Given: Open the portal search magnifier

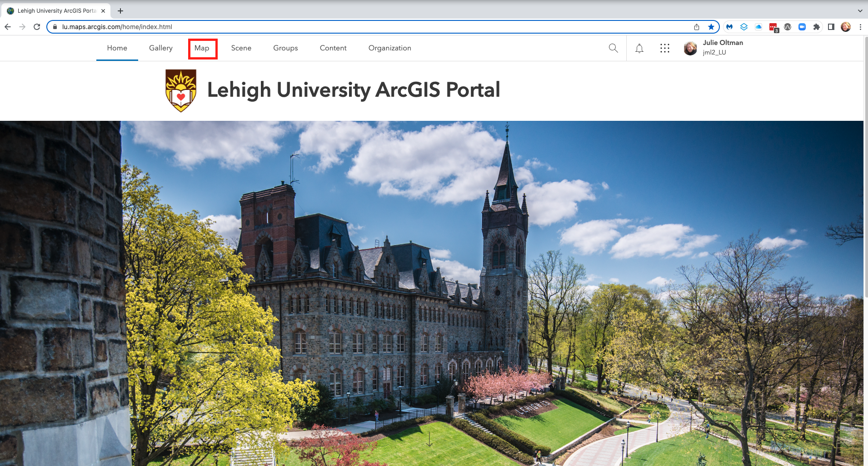Looking at the screenshot, I should click(613, 48).
